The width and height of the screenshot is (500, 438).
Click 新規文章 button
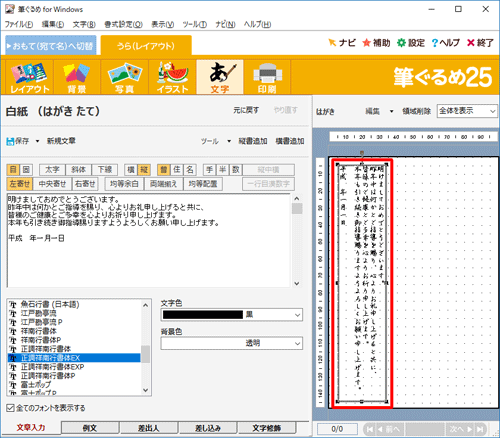click(x=61, y=141)
